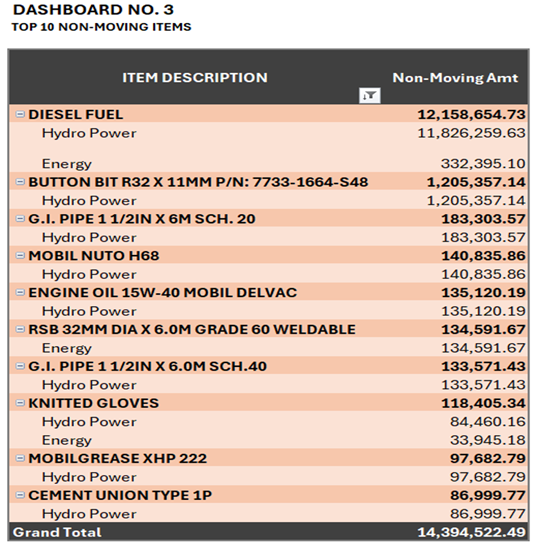
Task: Collapse ENGINE OIL 15W-40 MOBIL DELVAC group
Action: [20, 292]
